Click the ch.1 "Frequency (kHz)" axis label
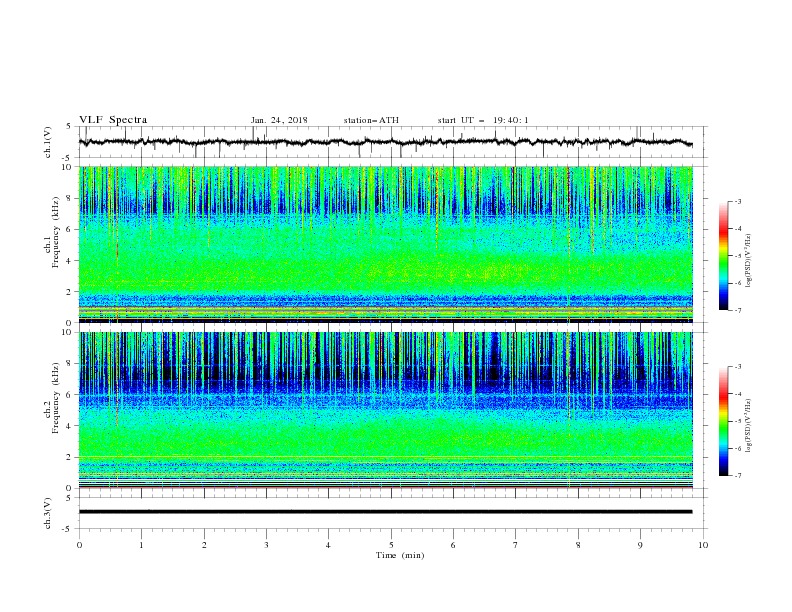The height and width of the screenshot is (612, 792). point(56,233)
